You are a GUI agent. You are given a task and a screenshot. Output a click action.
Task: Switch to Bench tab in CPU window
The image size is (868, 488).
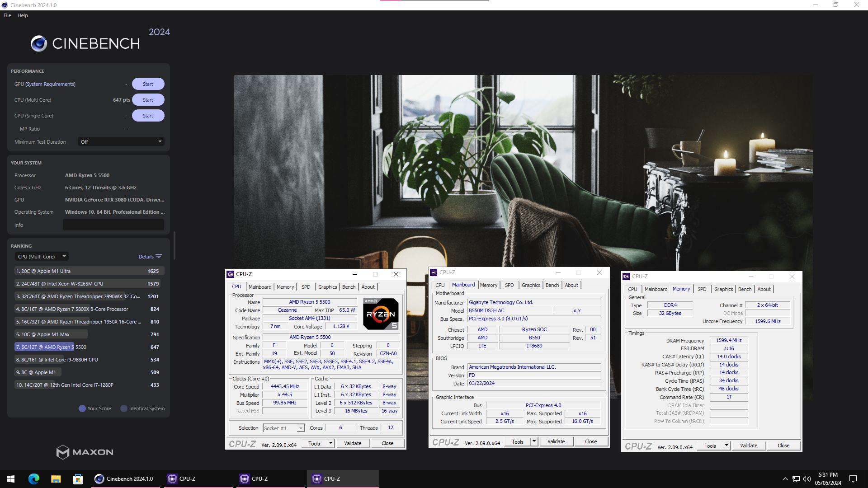(349, 287)
